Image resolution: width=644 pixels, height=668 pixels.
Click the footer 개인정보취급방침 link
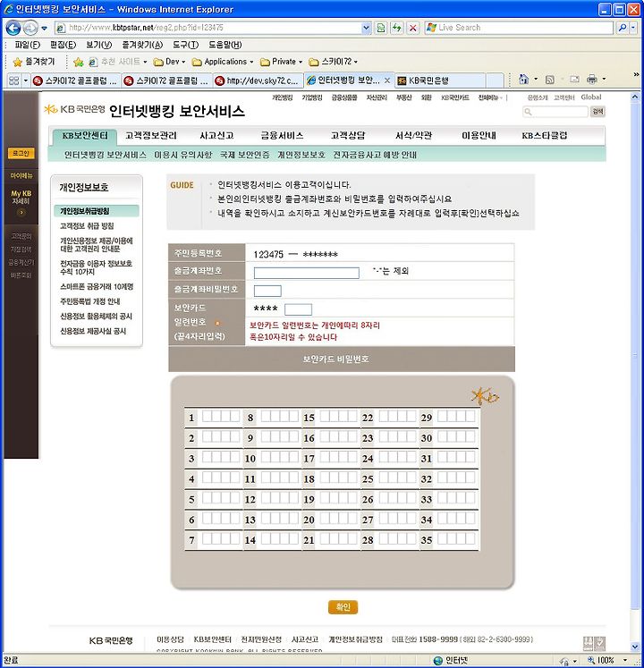click(355, 639)
